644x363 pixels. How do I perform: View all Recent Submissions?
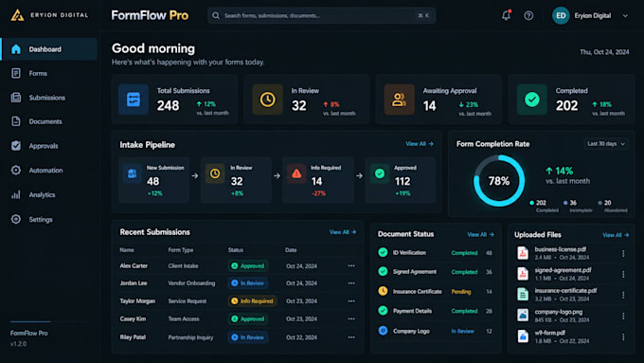pos(343,232)
